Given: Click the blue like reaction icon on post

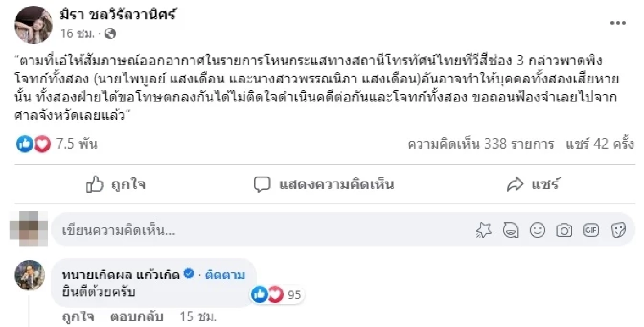Looking at the screenshot, I should pos(24,144).
